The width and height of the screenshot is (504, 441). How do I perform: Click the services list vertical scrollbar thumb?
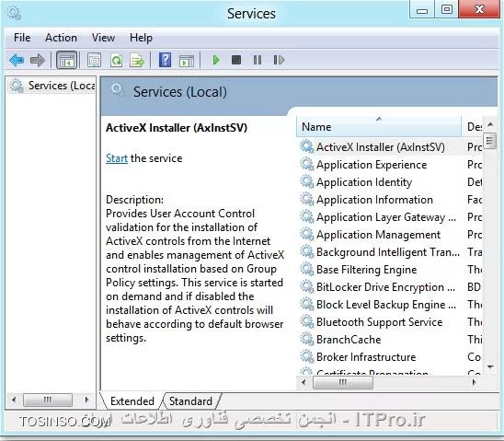(490, 141)
